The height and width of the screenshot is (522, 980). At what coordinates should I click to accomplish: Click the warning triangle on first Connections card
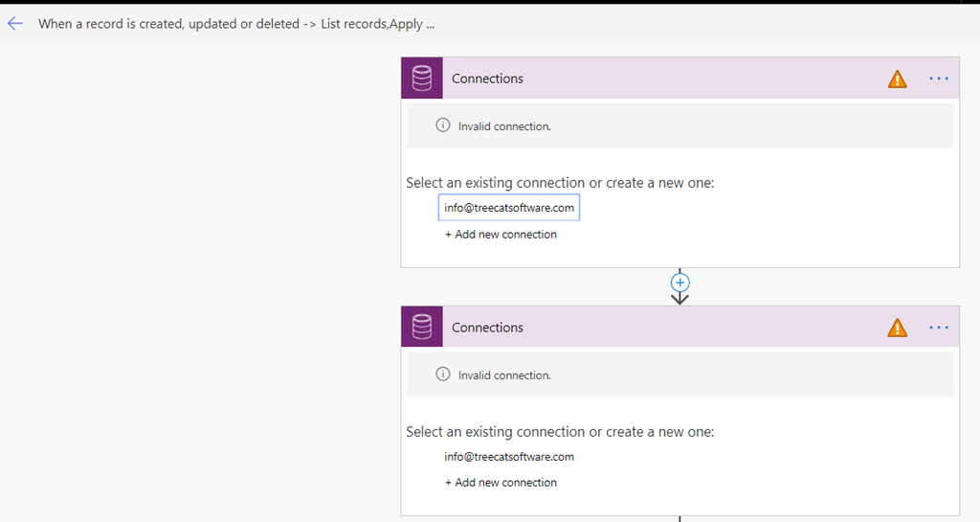[x=897, y=79]
